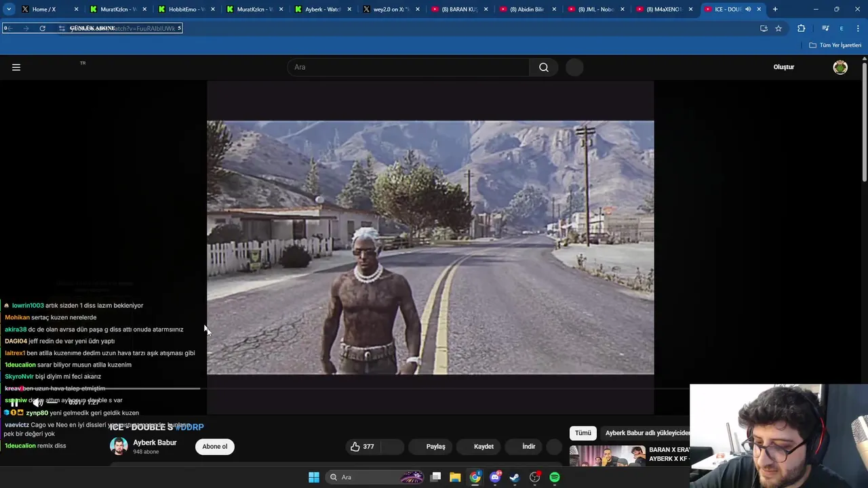The height and width of the screenshot is (488, 868).
Task: Open OBS Studio from the taskbar
Action: (x=535, y=477)
